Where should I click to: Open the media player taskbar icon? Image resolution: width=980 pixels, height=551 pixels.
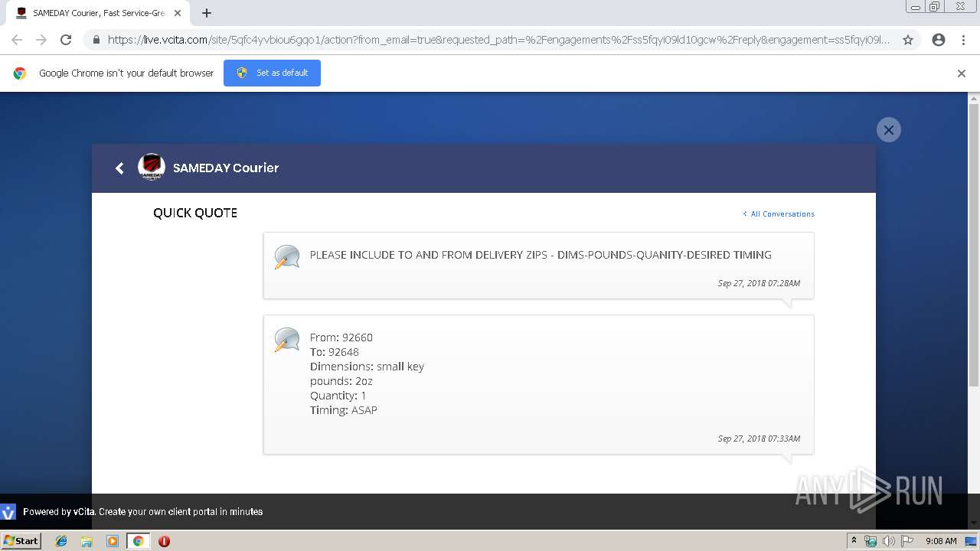pos(112,541)
